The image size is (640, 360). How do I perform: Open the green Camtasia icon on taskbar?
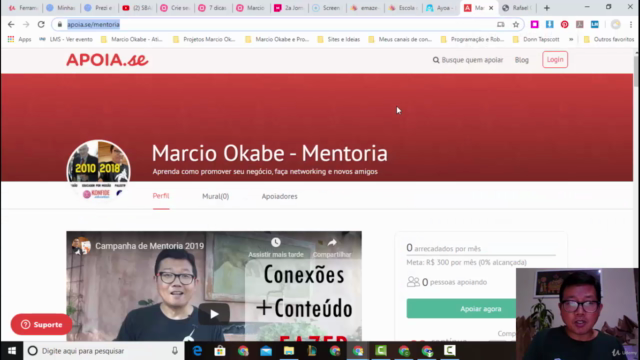(381, 351)
